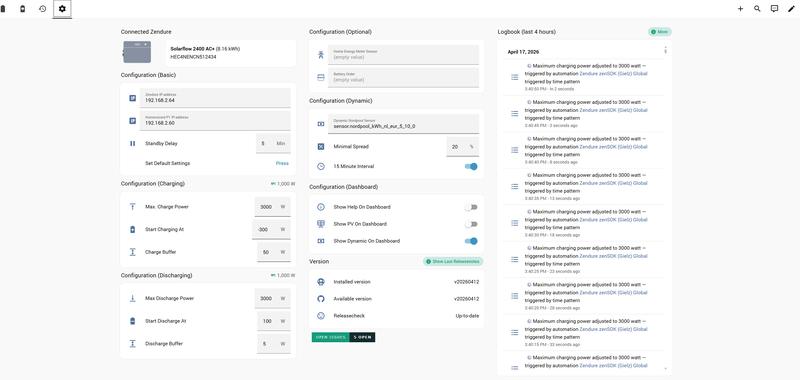This screenshot has height=380, width=800.
Task: Click logbook entry icon at 3:40:25 PM
Action: click(x=515, y=260)
